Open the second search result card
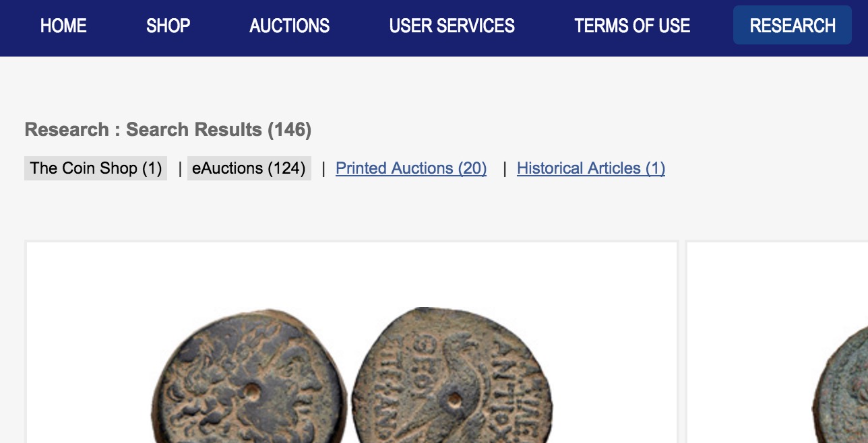This screenshot has height=443, width=868. 775,337
